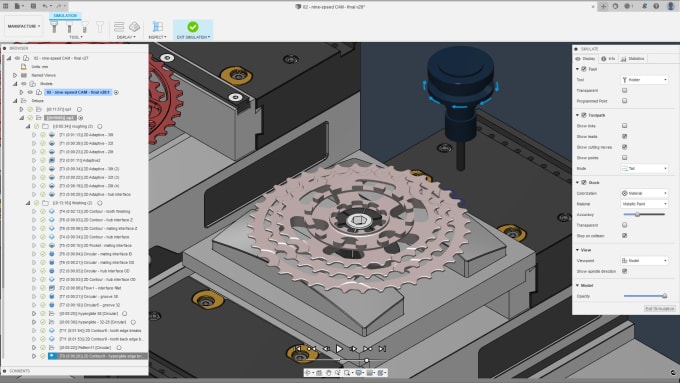The height and width of the screenshot is (383, 680).
Task: Expand the Named Views tree node
Action: (x=15, y=75)
